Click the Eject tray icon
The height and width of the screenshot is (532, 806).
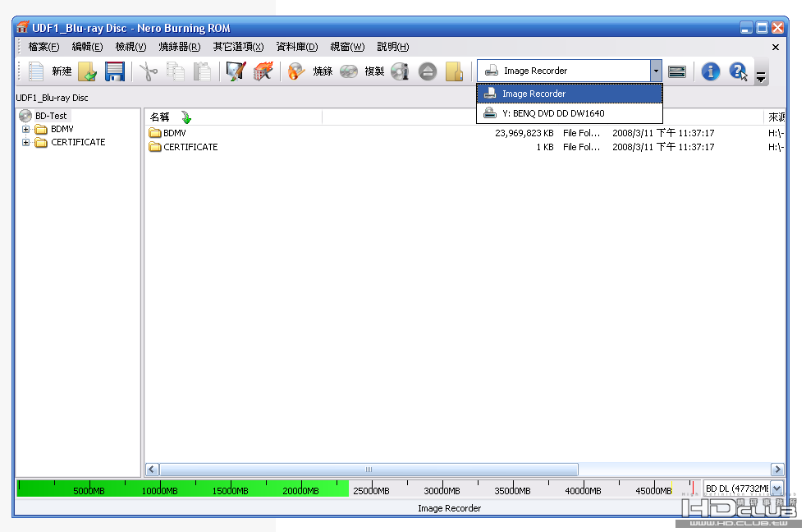point(427,71)
